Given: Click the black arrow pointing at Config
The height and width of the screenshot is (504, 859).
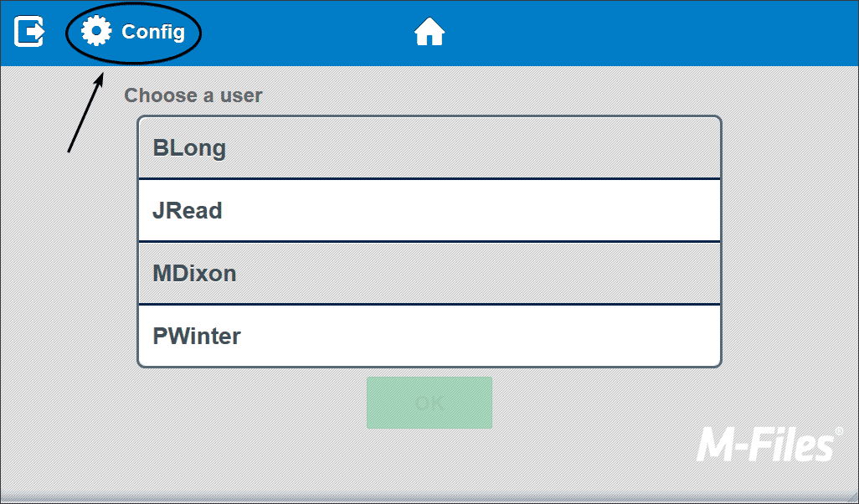Looking at the screenshot, I should click(x=85, y=112).
